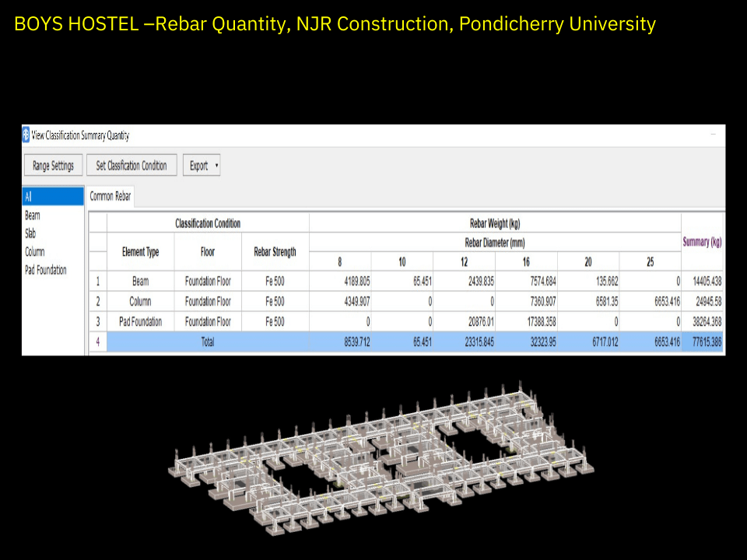Select Pad Foundation in the element list
747x560 pixels.
click(x=46, y=270)
